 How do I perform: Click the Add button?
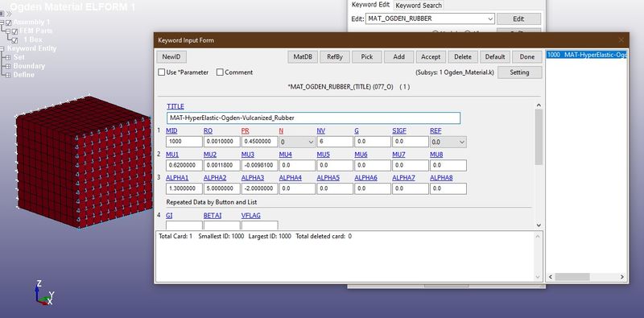[x=398, y=56]
